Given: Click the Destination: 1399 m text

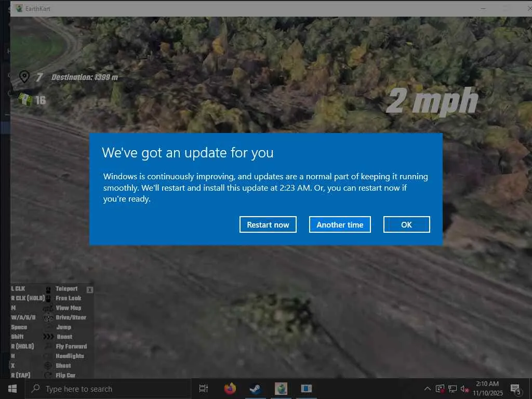Looking at the screenshot, I should pos(85,77).
